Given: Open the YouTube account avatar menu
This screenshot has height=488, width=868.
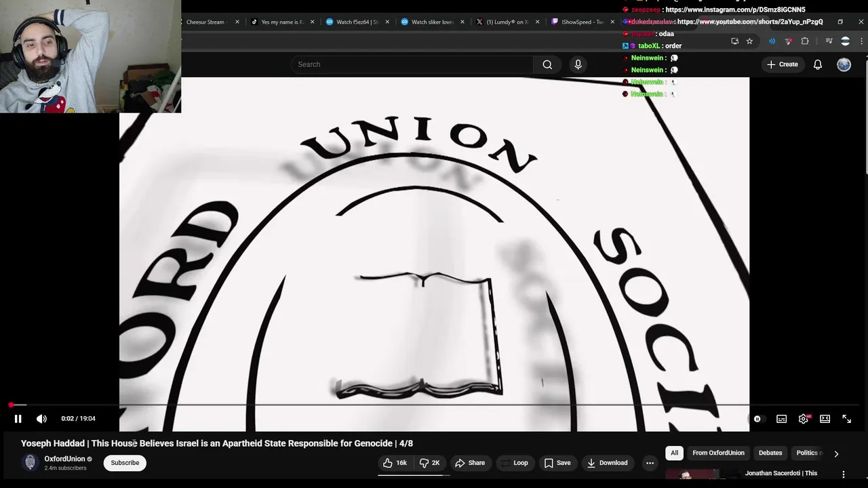Looking at the screenshot, I should click(844, 64).
